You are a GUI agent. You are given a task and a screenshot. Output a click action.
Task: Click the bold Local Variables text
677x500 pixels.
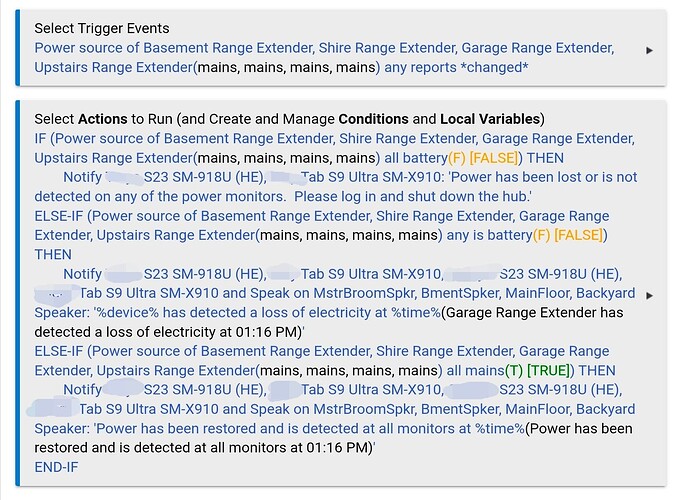point(490,119)
